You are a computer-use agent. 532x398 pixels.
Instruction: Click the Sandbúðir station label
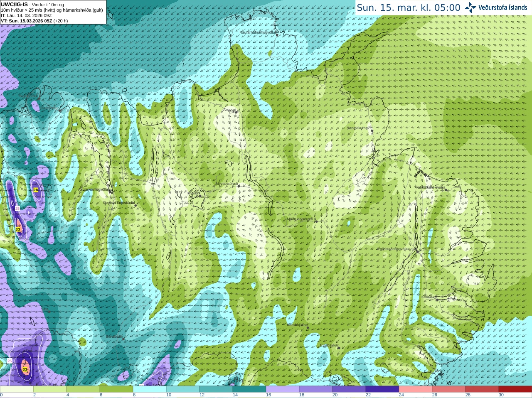tap(114, 336)
